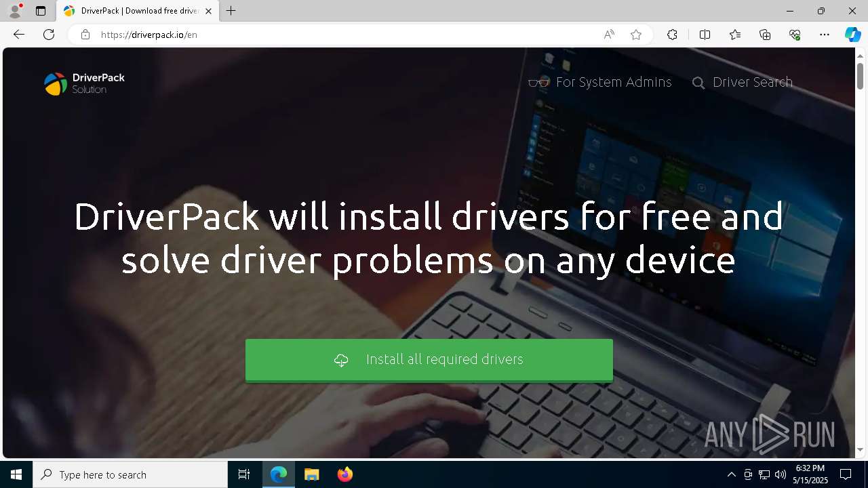The image size is (868, 488).
Task: Go back to previous page
Action: coord(19,35)
